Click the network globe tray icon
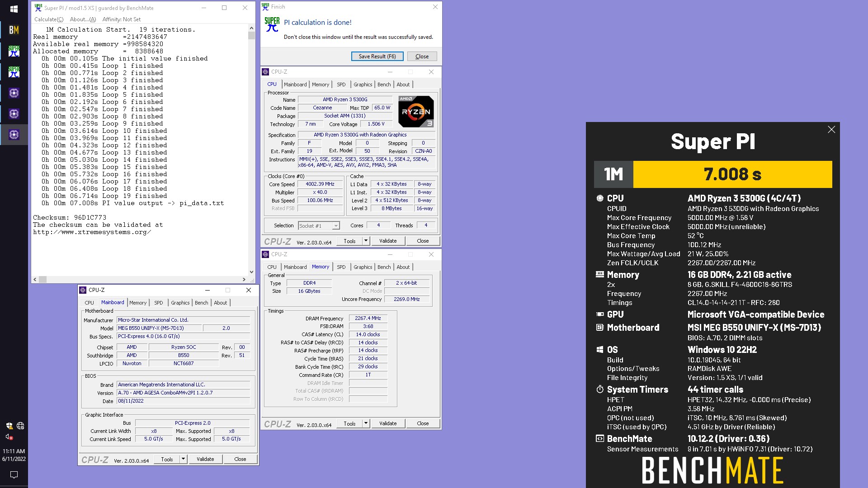 (x=20, y=426)
